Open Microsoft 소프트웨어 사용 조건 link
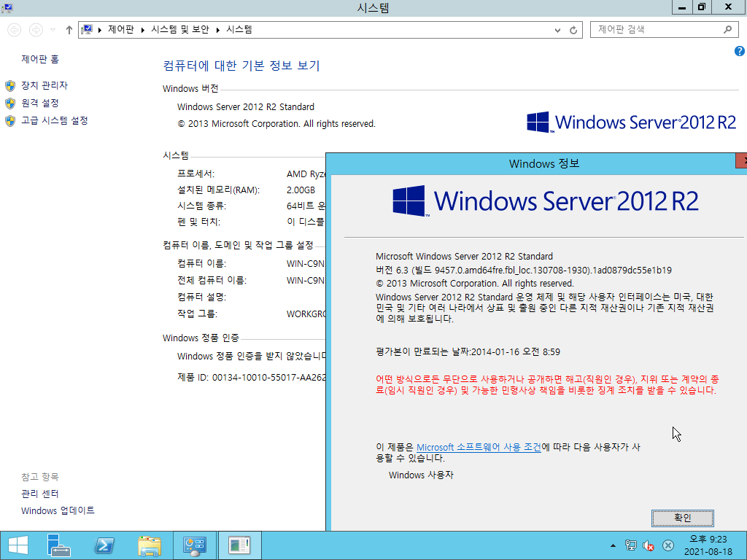 pos(479,447)
